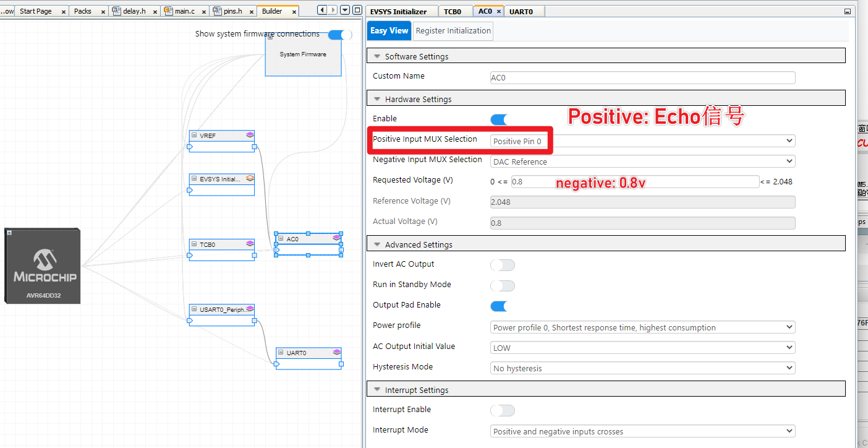Image resolution: width=868 pixels, height=448 pixels.
Task: Toggle Show system firmware connections
Action: tap(339, 35)
